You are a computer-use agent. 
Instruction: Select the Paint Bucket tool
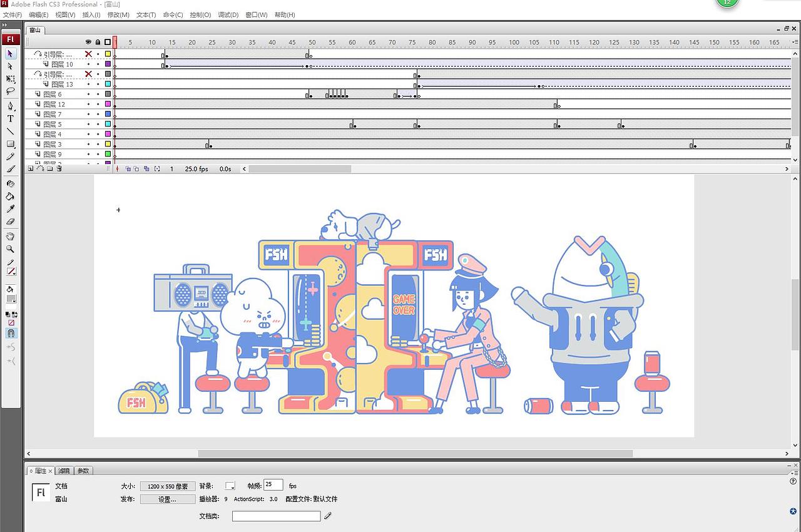(x=10, y=196)
